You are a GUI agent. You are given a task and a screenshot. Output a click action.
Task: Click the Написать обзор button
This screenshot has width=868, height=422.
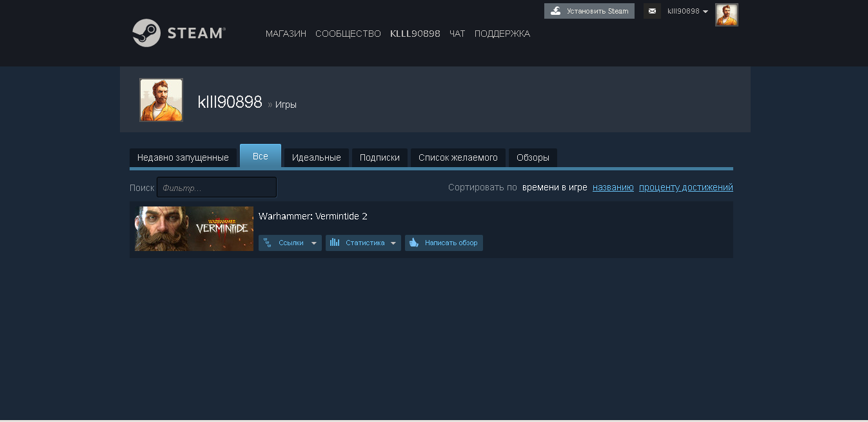tap(444, 243)
